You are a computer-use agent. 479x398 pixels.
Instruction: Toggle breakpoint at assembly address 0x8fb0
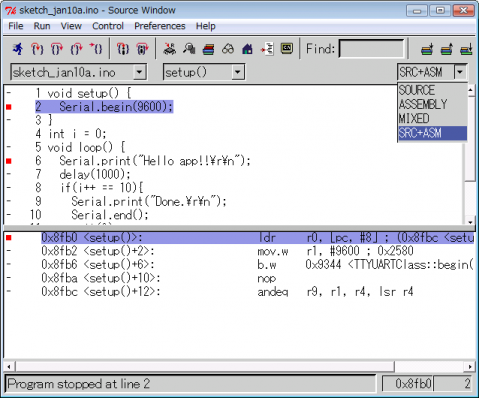click(9, 238)
